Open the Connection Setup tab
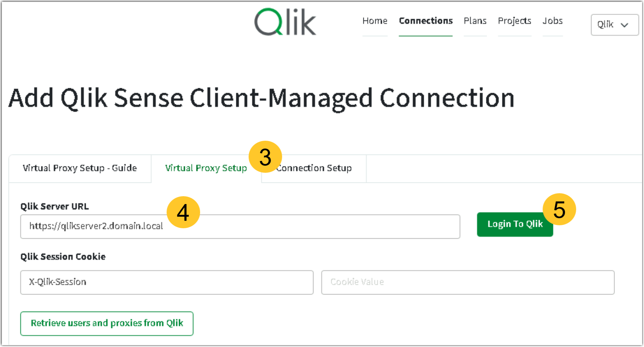The width and height of the screenshot is (644, 347). point(314,168)
